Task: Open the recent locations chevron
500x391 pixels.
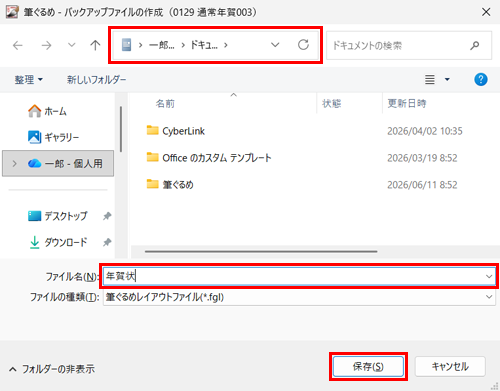Action: pos(72,45)
